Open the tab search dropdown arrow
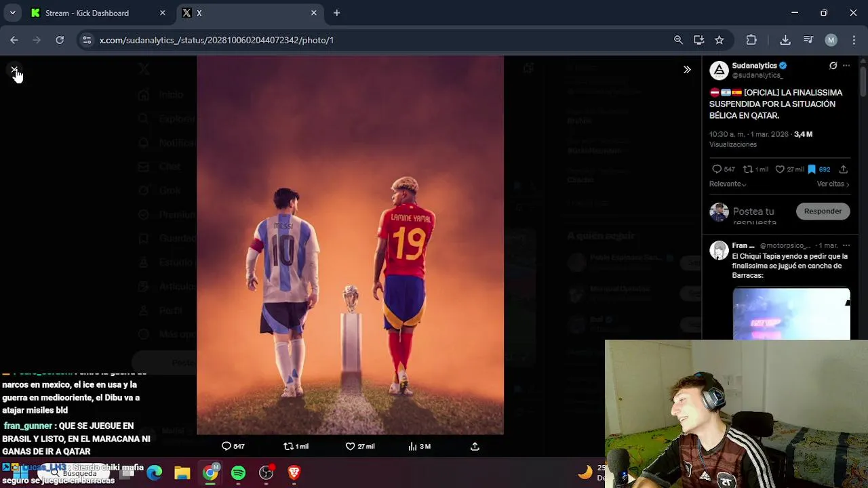Screen dimensions: 868x488 12,13
